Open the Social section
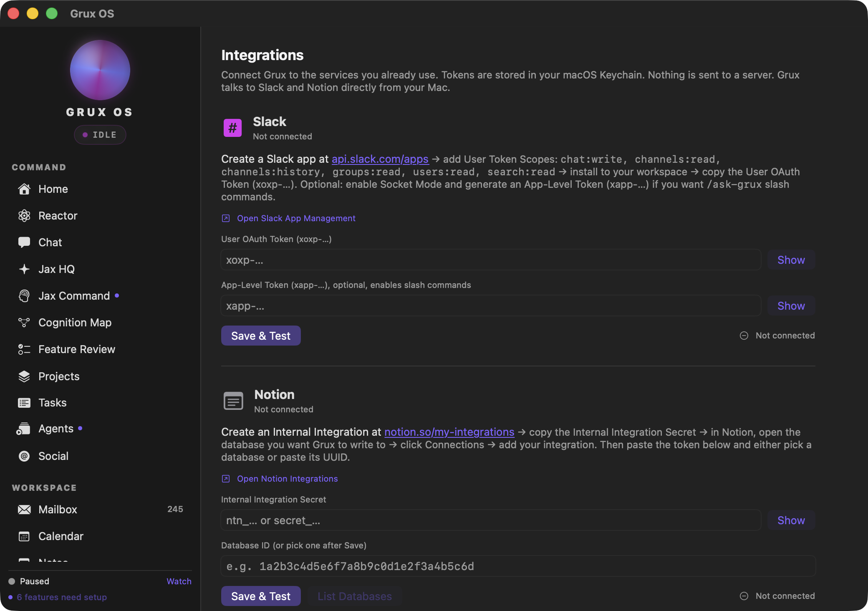This screenshot has height=611, width=868. point(100,456)
